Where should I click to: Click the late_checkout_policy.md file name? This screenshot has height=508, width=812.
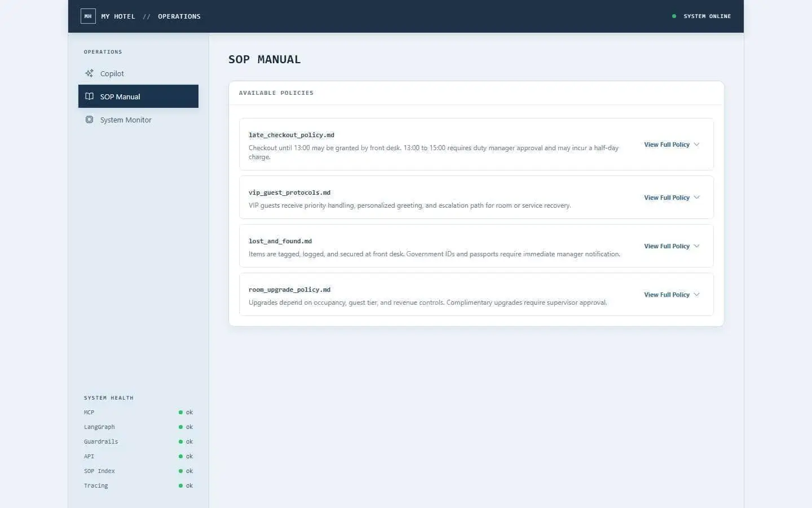(292, 135)
